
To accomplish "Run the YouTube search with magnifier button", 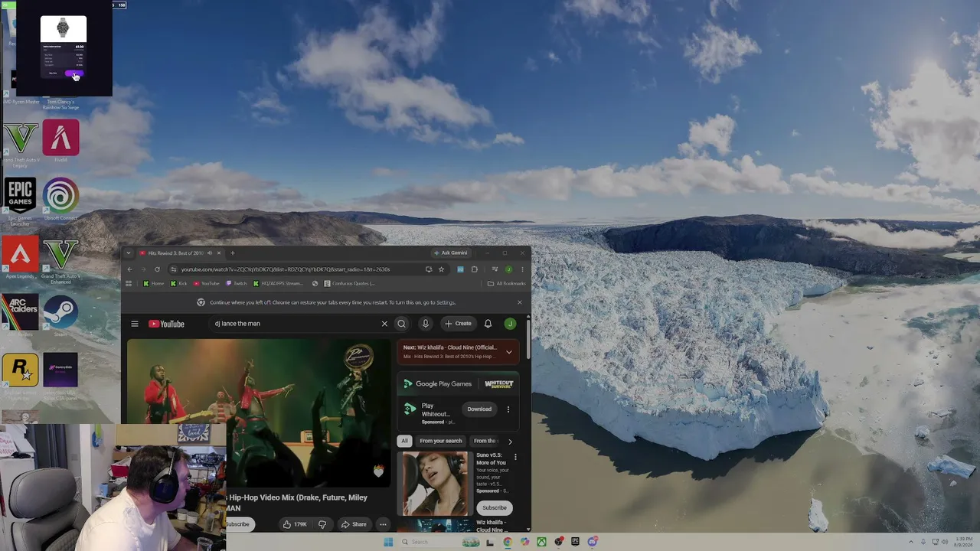I will click(401, 324).
